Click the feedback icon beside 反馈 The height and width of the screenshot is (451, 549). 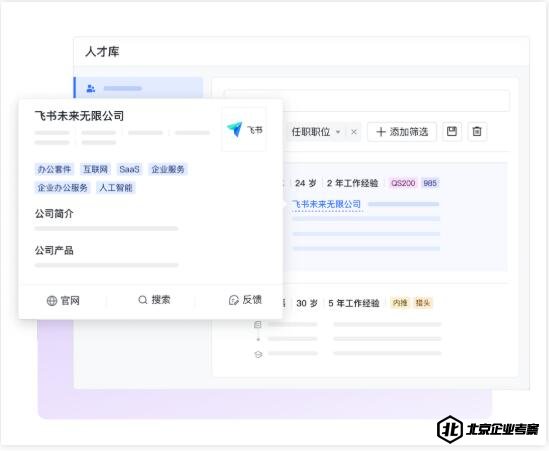pos(234,300)
